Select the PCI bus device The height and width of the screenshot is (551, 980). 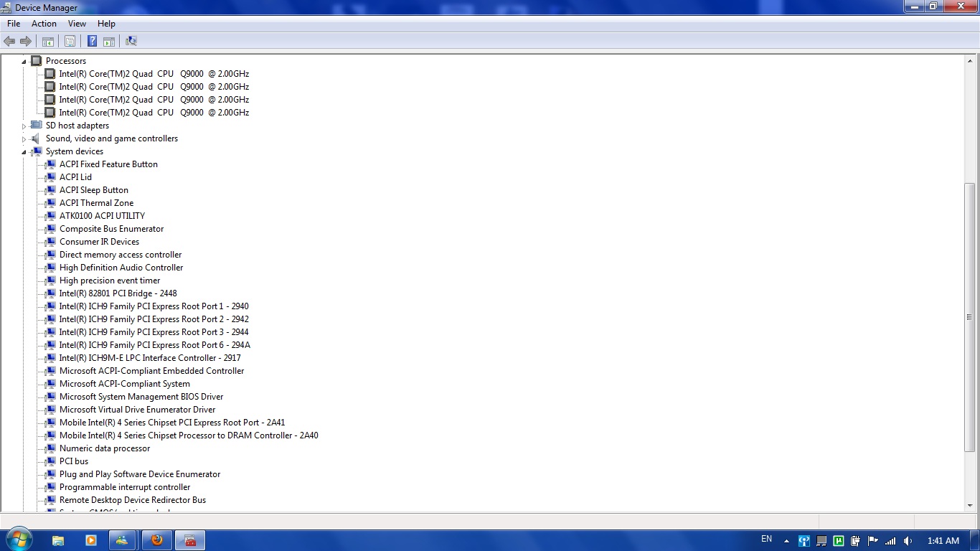[74, 461]
